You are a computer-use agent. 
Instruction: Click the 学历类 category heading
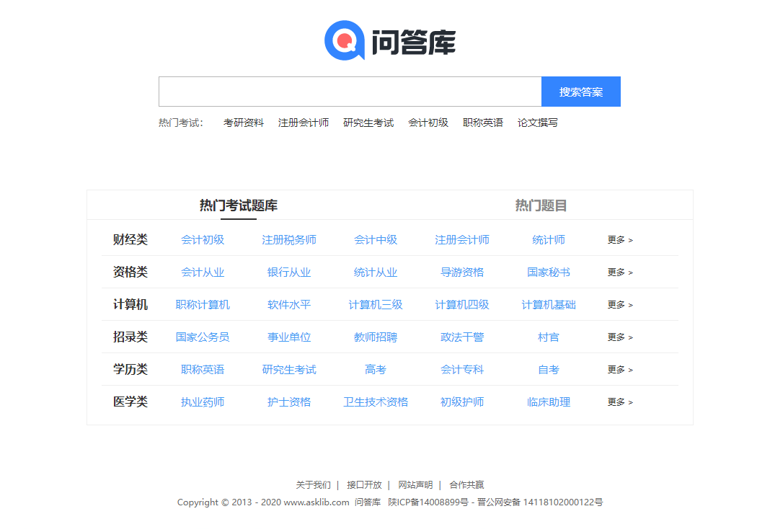point(130,369)
